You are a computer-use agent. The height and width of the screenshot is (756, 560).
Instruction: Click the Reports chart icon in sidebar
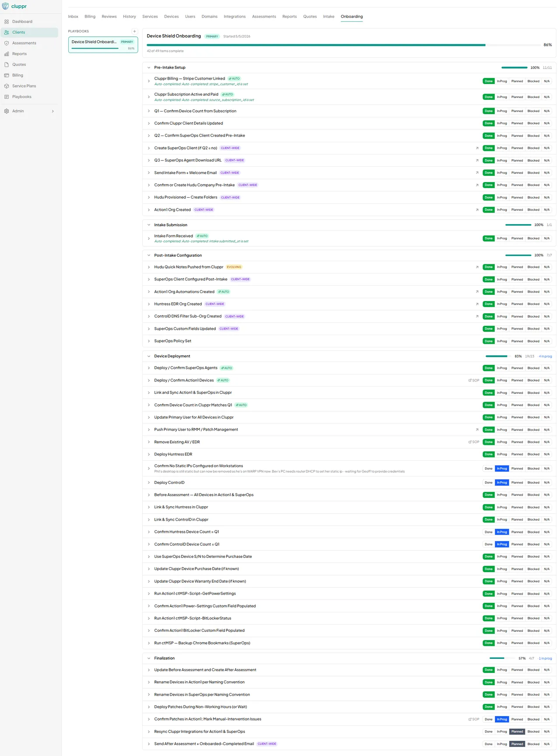(x=7, y=54)
